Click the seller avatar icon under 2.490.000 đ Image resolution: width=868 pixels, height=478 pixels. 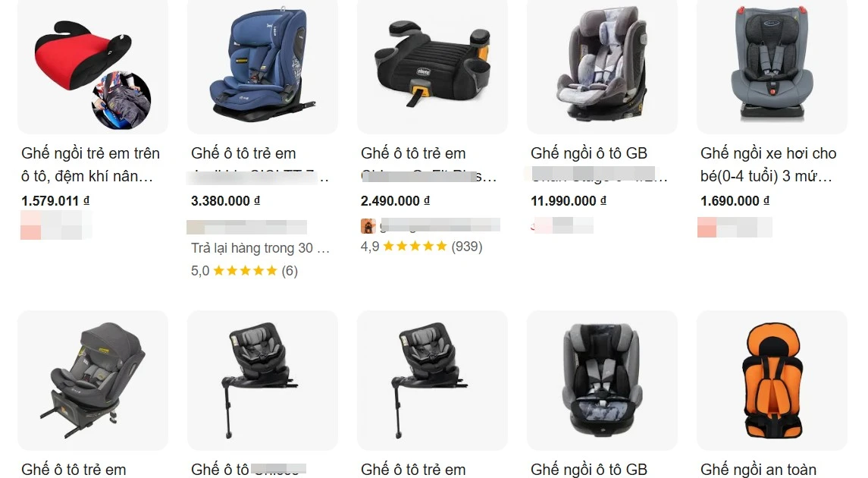pyautogui.click(x=368, y=226)
